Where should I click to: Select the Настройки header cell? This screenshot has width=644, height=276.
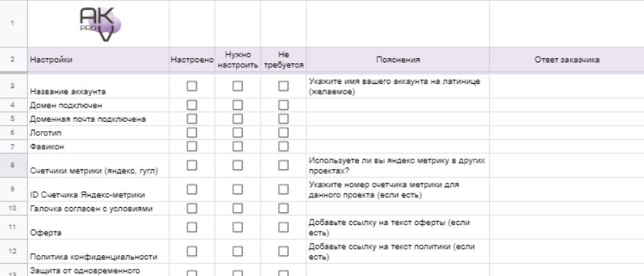(x=98, y=60)
